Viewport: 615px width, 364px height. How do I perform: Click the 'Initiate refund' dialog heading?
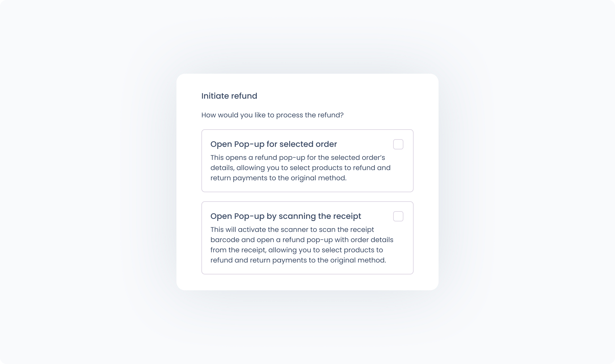pyautogui.click(x=229, y=96)
